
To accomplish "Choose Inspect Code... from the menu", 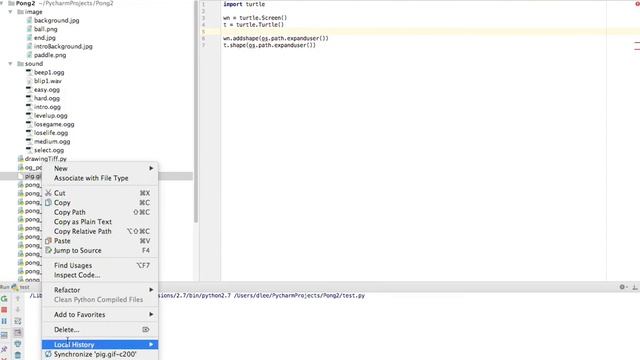I will [100, 275].
